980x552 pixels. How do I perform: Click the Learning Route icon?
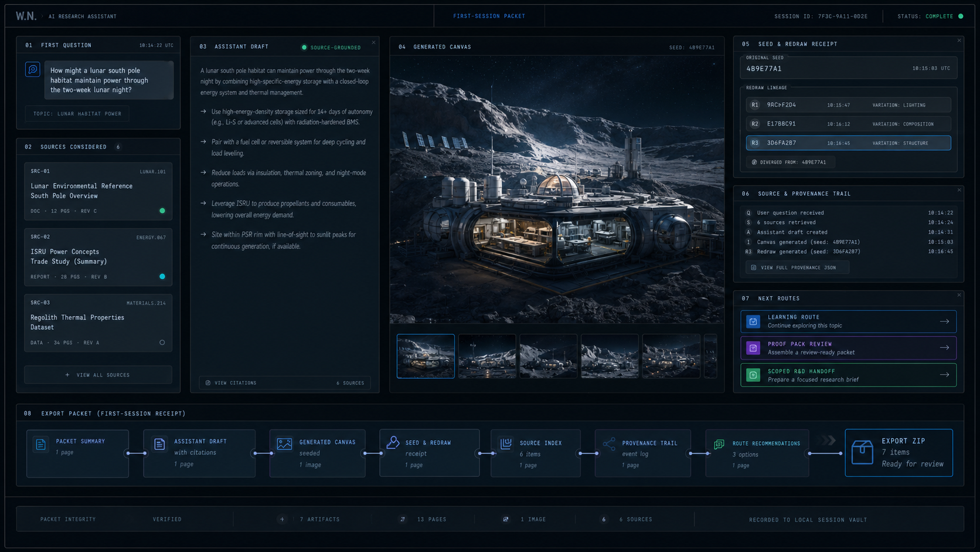[753, 321]
